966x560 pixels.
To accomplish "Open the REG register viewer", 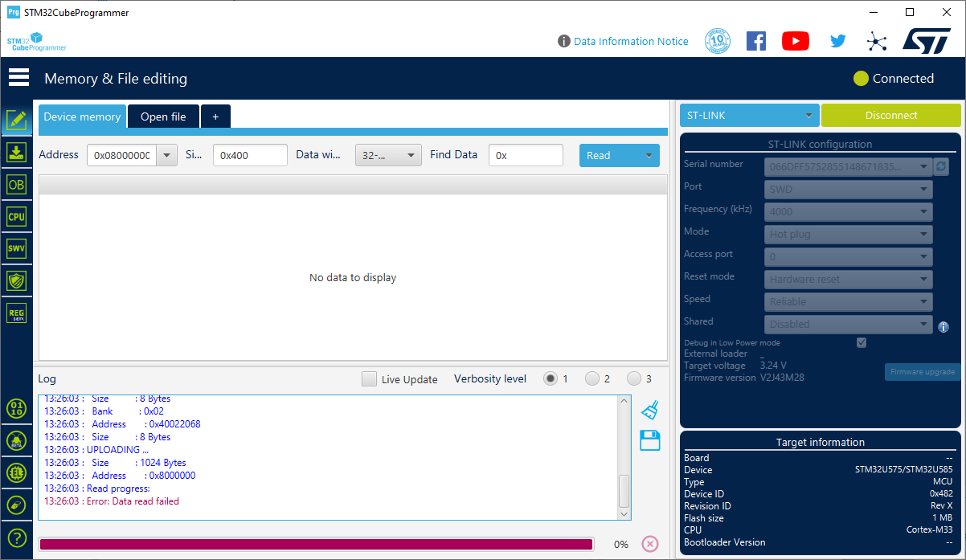I will coord(17,313).
